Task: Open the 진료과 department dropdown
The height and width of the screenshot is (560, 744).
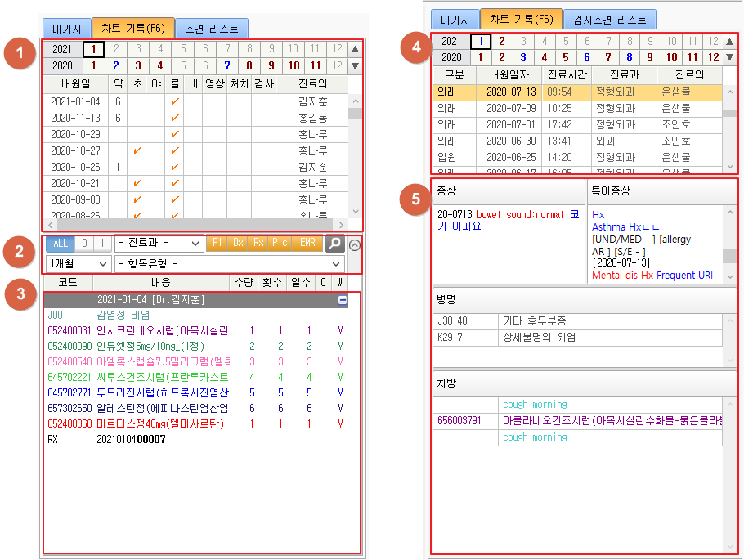Action: (x=159, y=244)
